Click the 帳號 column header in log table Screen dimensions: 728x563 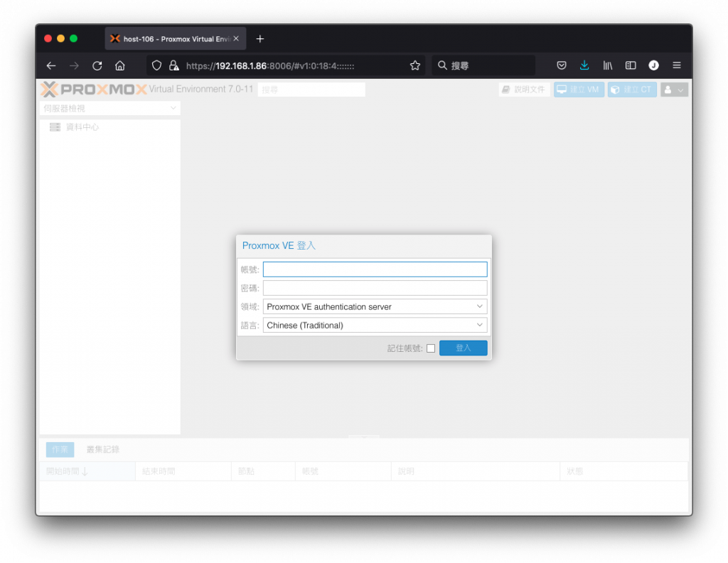click(x=343, y=471)
